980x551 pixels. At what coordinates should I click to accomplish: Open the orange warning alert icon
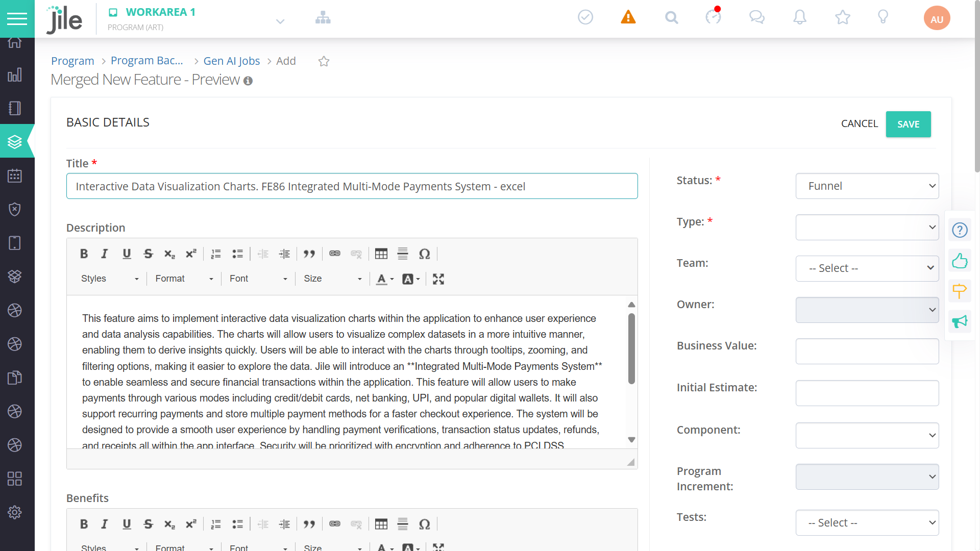[628, 17]
